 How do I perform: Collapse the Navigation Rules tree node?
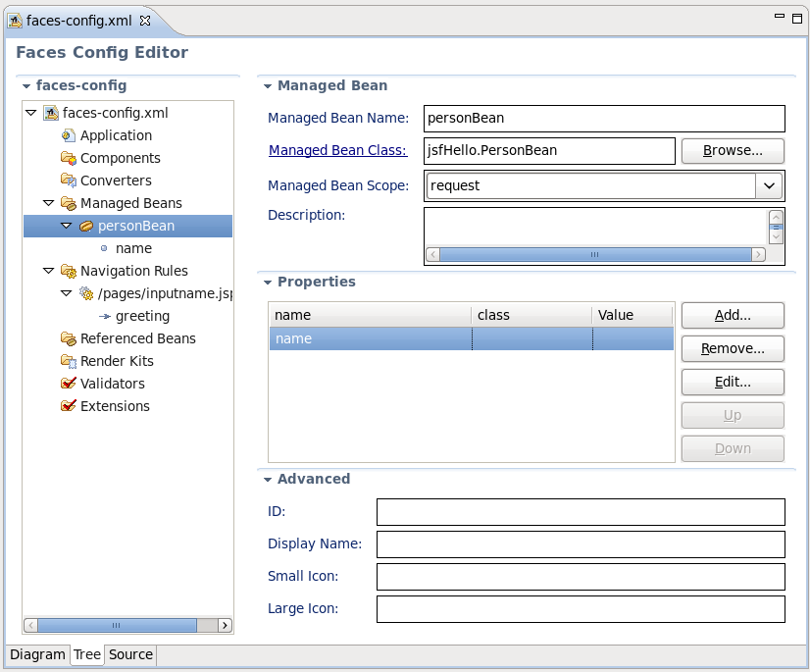point(48,271)
